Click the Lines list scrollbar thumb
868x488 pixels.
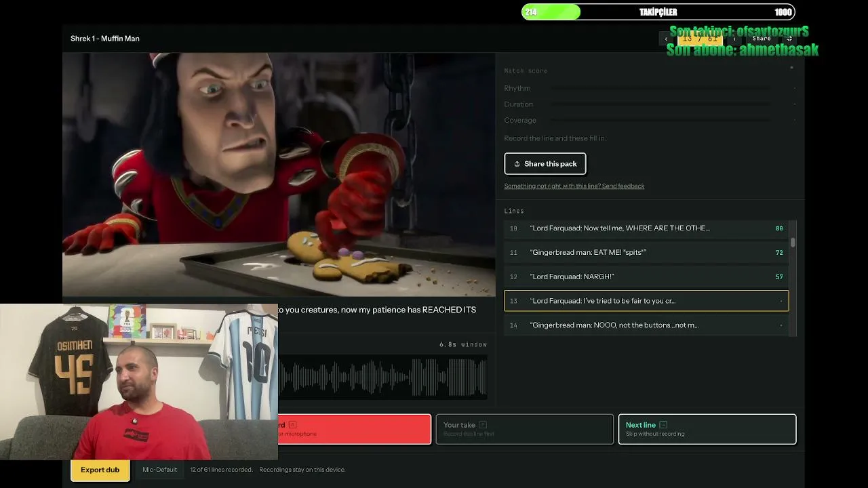point(793,242)
